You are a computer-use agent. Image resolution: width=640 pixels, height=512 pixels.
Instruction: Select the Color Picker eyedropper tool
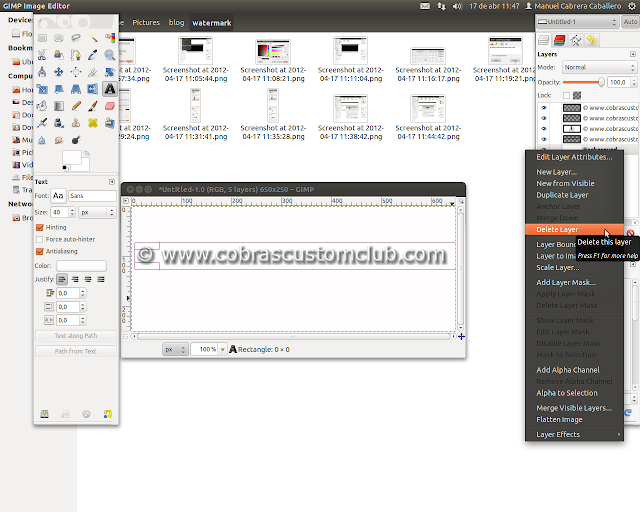93,55
